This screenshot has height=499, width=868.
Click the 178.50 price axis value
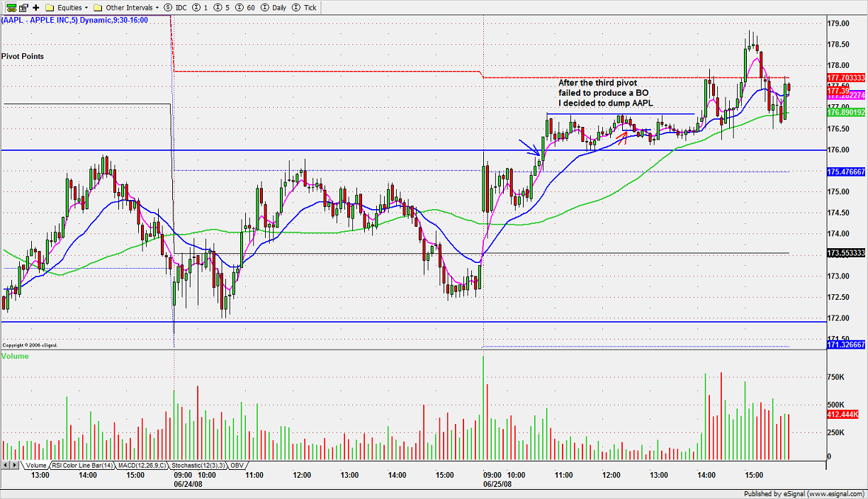click(839, 45)
